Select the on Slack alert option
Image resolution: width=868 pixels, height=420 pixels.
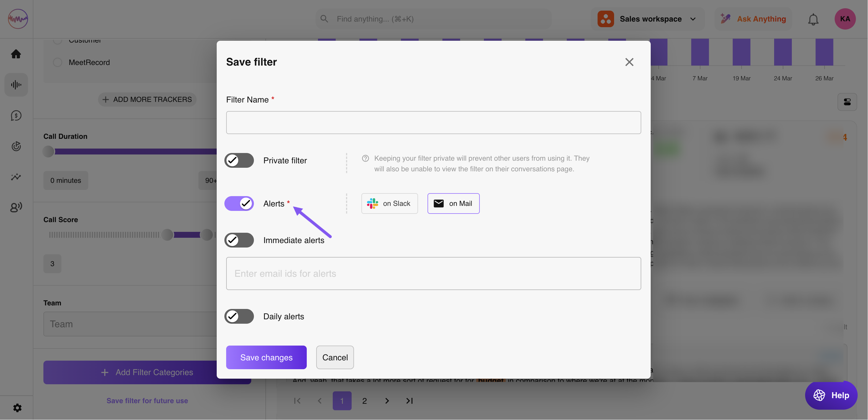(389, 203)
